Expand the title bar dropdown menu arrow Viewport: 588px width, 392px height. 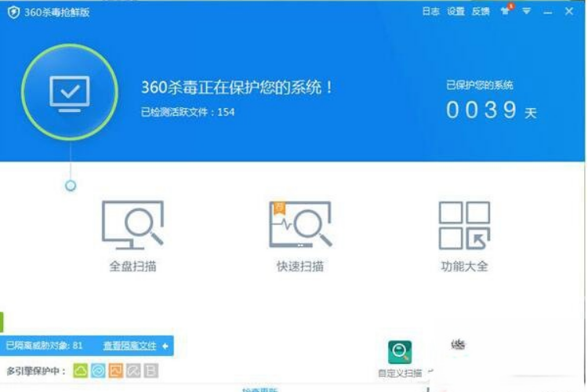pos(527,11)
